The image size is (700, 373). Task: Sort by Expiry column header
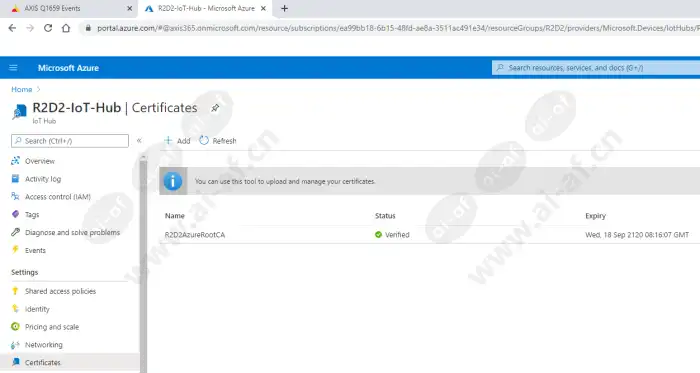click(x=596, y=216)
